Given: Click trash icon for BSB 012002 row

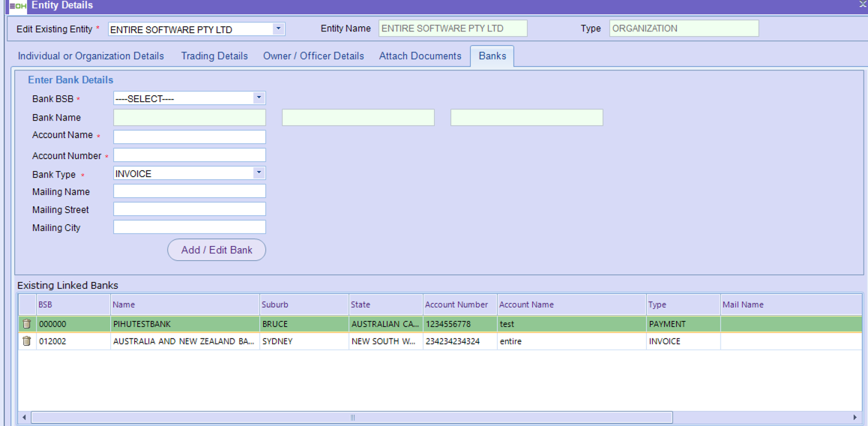Looking at the screenshot, I should point(27,341).
